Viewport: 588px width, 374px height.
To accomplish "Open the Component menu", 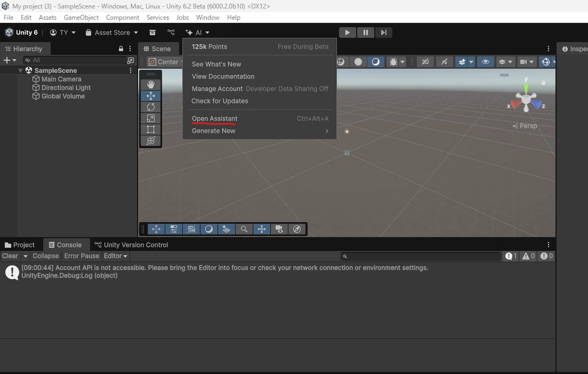I will coord(122,18).
